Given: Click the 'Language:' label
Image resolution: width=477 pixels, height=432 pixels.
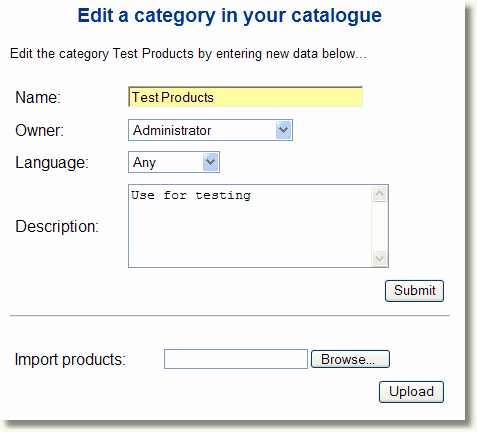Looking at the screenshot, I should click(52, 163).
